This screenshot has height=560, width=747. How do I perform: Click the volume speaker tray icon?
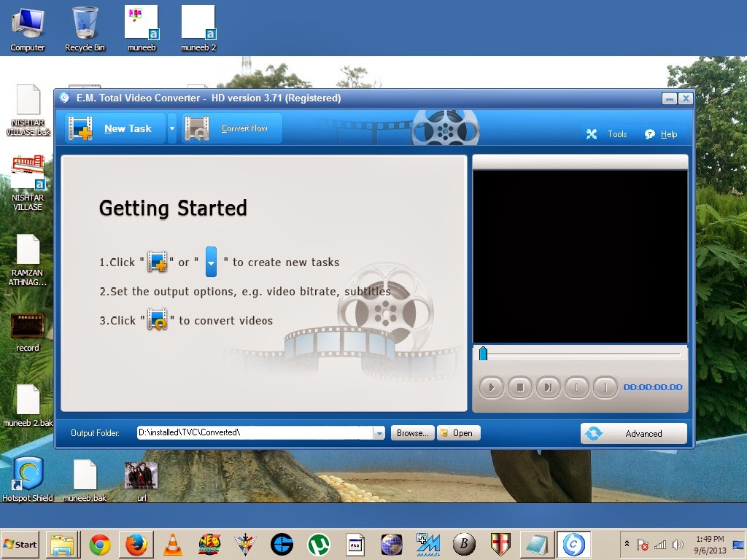point(677,544)
